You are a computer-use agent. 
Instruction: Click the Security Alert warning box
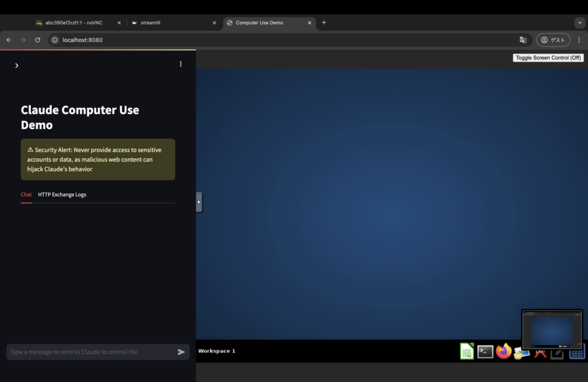(x=98, y=159)
